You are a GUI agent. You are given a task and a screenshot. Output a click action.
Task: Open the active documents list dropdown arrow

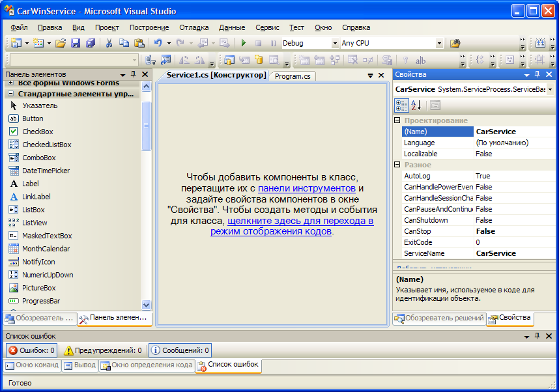pos(371,75)
